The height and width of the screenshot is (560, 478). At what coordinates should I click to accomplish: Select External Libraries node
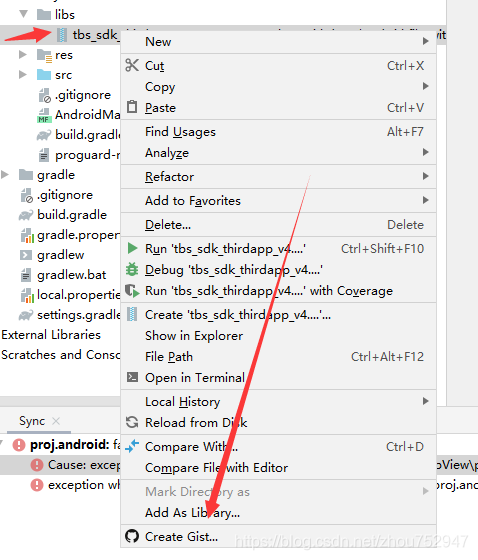51,335
